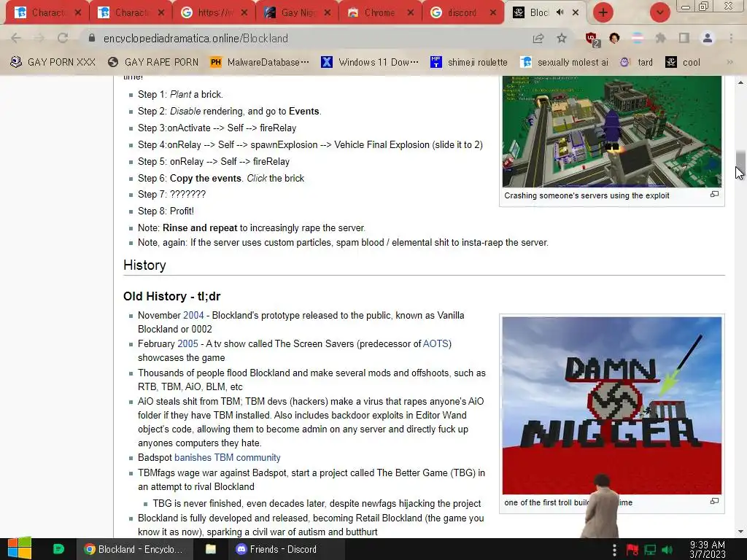Follow the 'AOTS' link
Viewport: 747px width, 560px height.
point(436,344)
